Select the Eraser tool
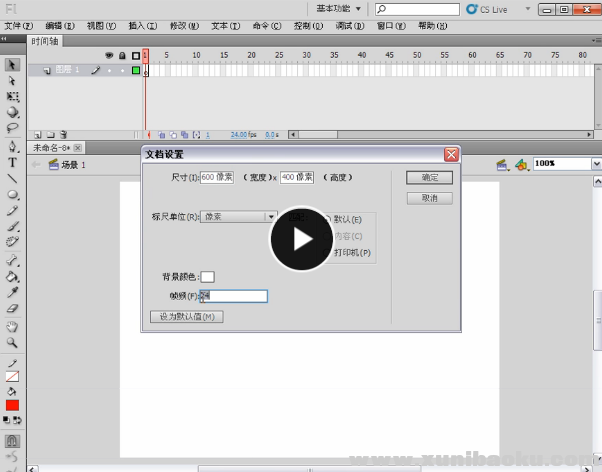 coord(12,308)
